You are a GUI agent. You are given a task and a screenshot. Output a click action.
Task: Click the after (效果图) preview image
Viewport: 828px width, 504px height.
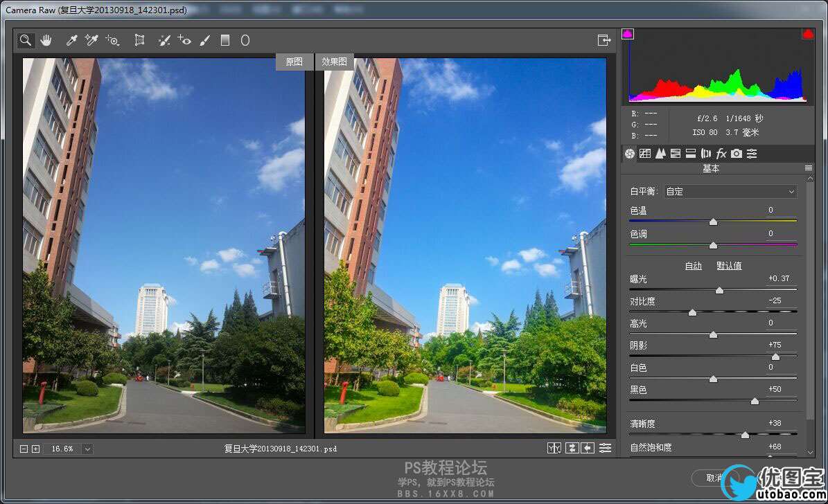pos(465,245)
